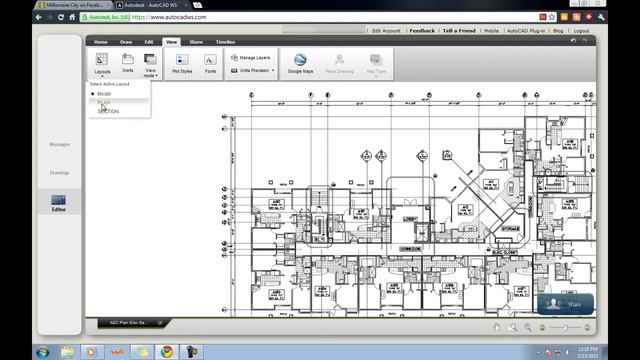This screenshot has height=360, width=640.
Task: Switch to Millionaire City browser tab
Action: click(72, 5)
